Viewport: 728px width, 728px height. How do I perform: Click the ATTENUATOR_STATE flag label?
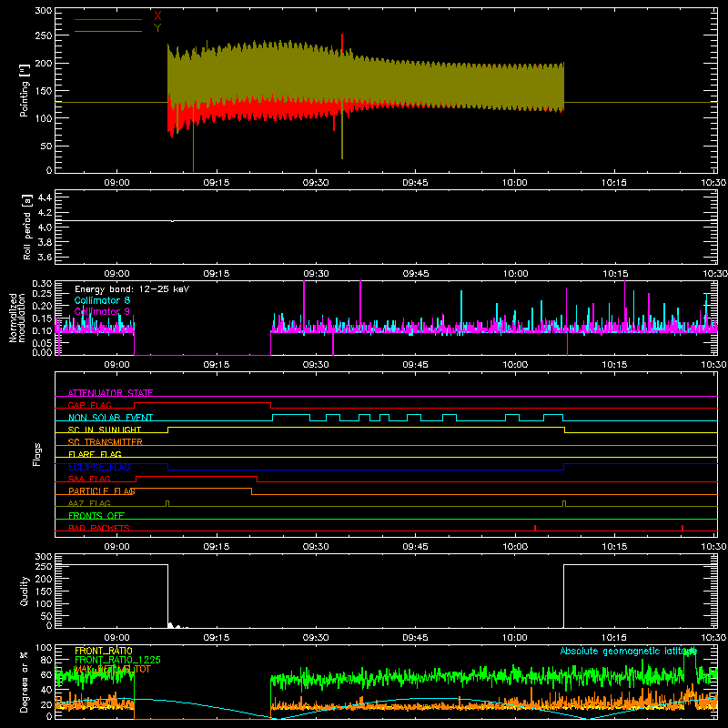(x=110, y=393)
